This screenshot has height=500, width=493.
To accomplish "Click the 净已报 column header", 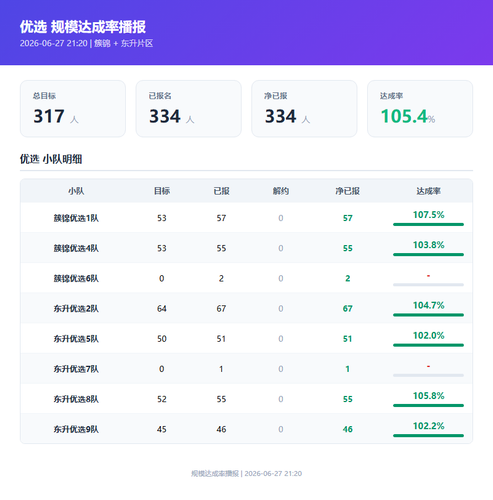I will [x=347, y=191].
